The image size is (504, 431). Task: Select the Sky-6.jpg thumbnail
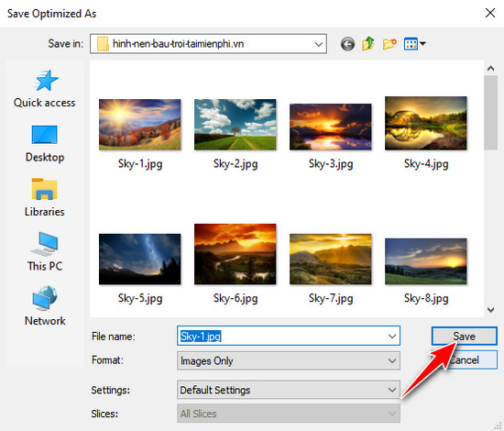[235, 254]
